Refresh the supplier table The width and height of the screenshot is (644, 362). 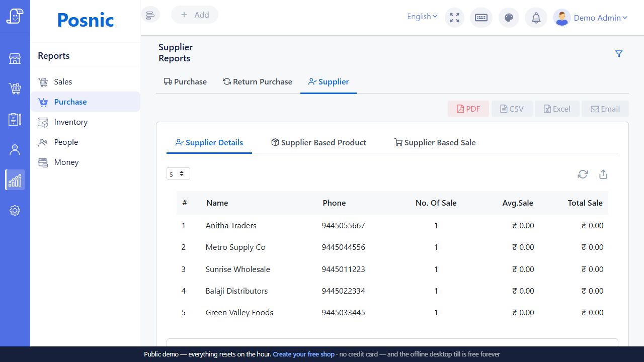tap(583, 174)
